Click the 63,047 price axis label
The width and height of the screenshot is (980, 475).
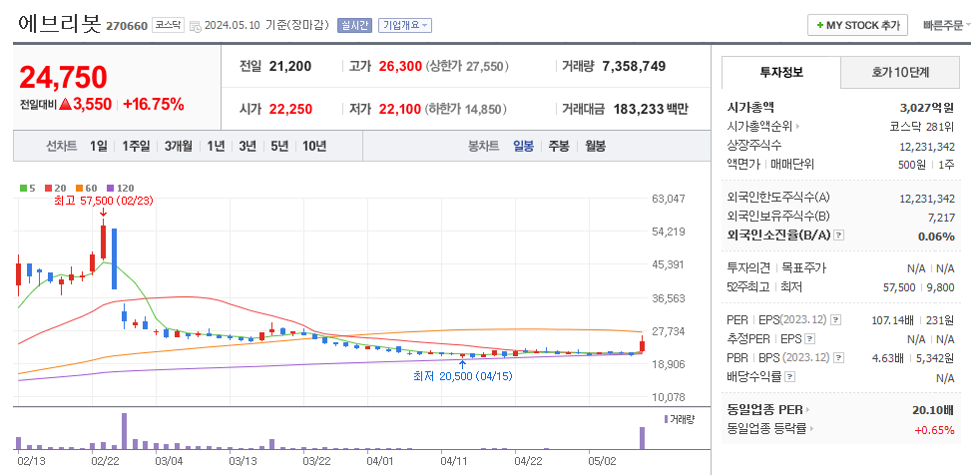coord(668,199)
